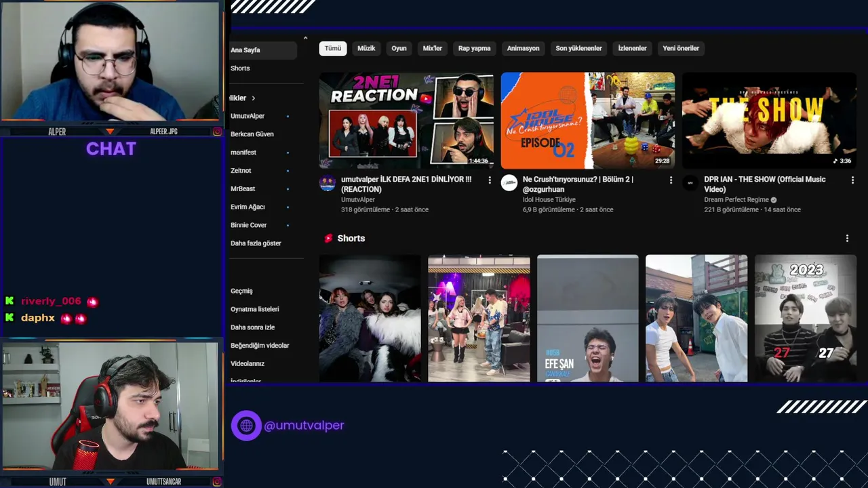Open the Idol House Türkiye channel avatar
Screen dimensions: 868x488
coord(509,183)
